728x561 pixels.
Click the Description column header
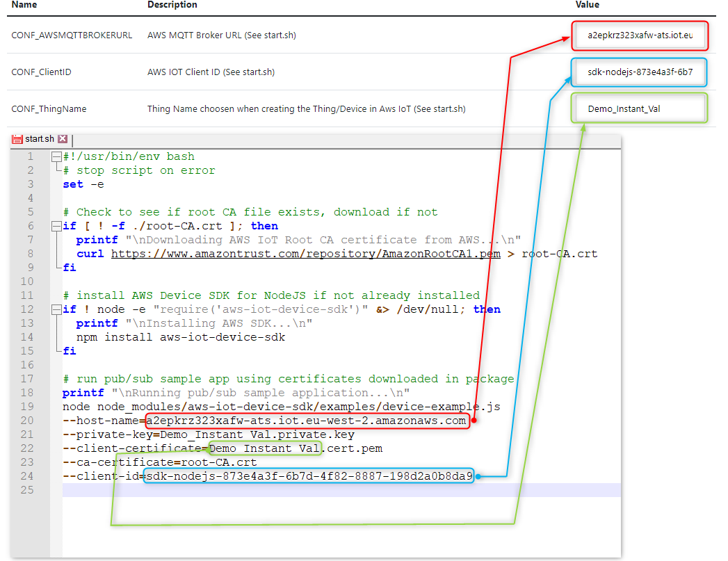point(172,5)
